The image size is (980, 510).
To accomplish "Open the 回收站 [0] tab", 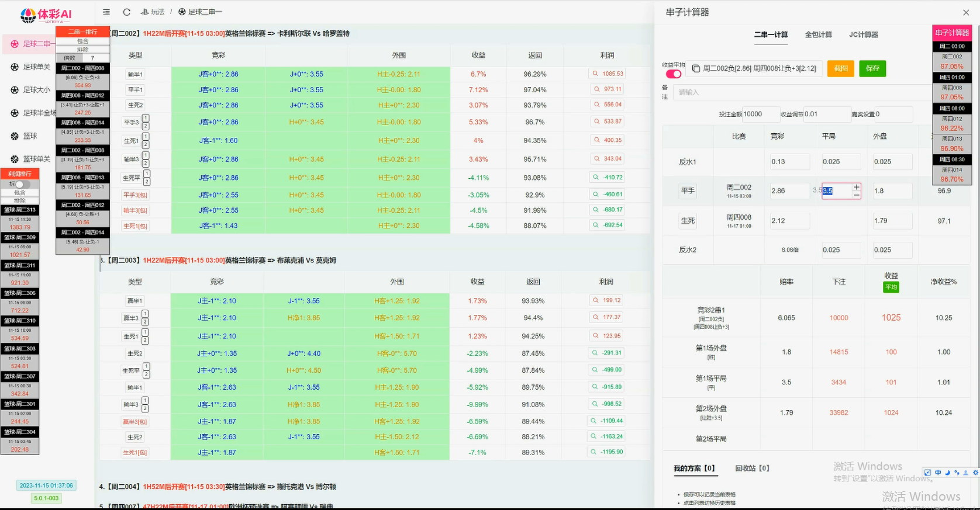I will 752,469.
